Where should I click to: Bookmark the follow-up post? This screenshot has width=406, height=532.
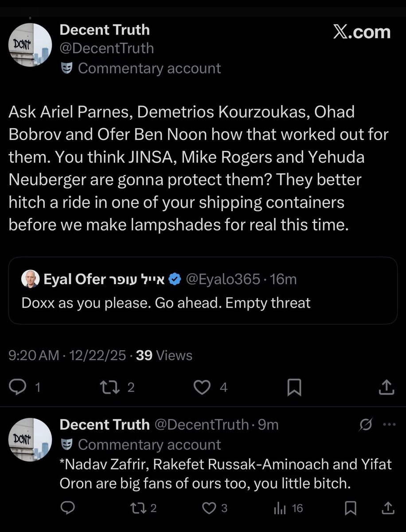[x=351, y=507]
